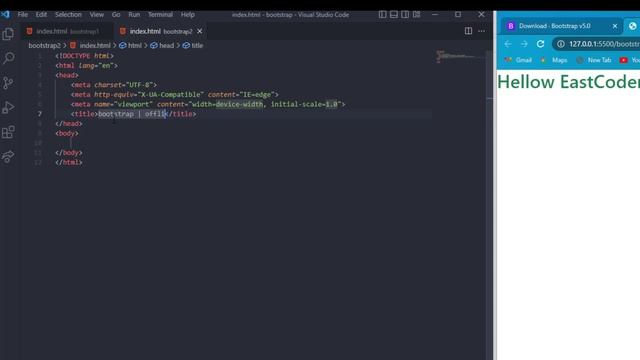View site information icon in address bar

[x=561, y=44]
